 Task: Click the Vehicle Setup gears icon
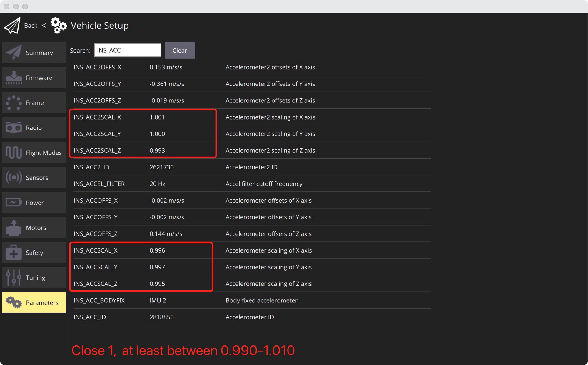[59, 26]
